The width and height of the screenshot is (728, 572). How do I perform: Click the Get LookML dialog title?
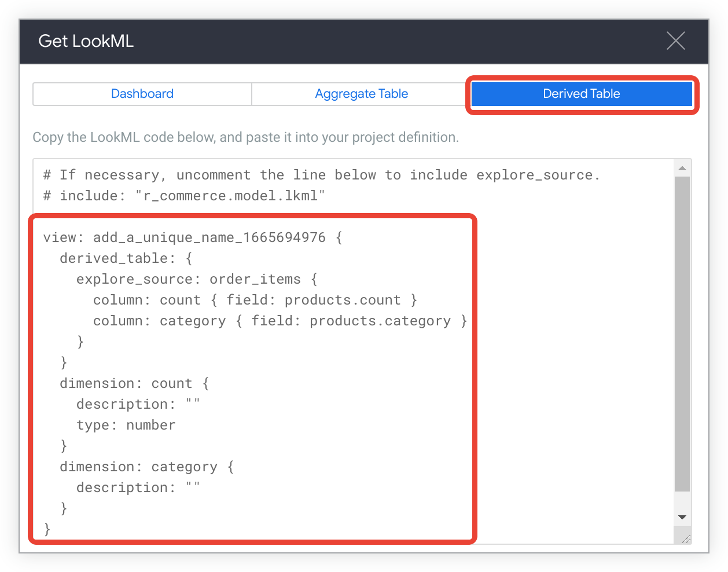click(x=86, y=41)
